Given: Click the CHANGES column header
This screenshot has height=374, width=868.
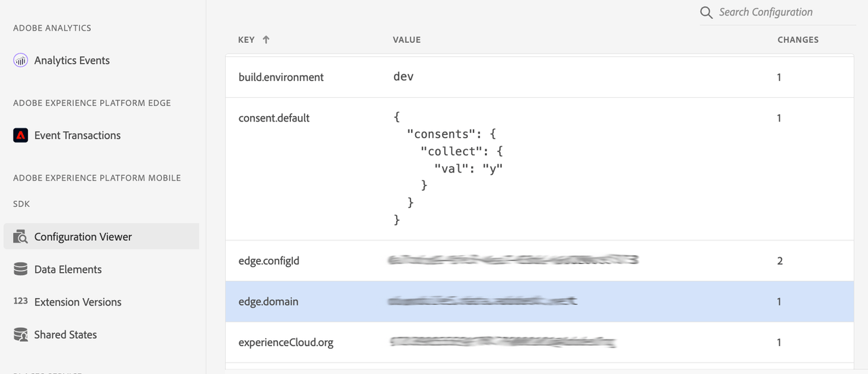Looking at the screenshot, I should pos(798,40).
